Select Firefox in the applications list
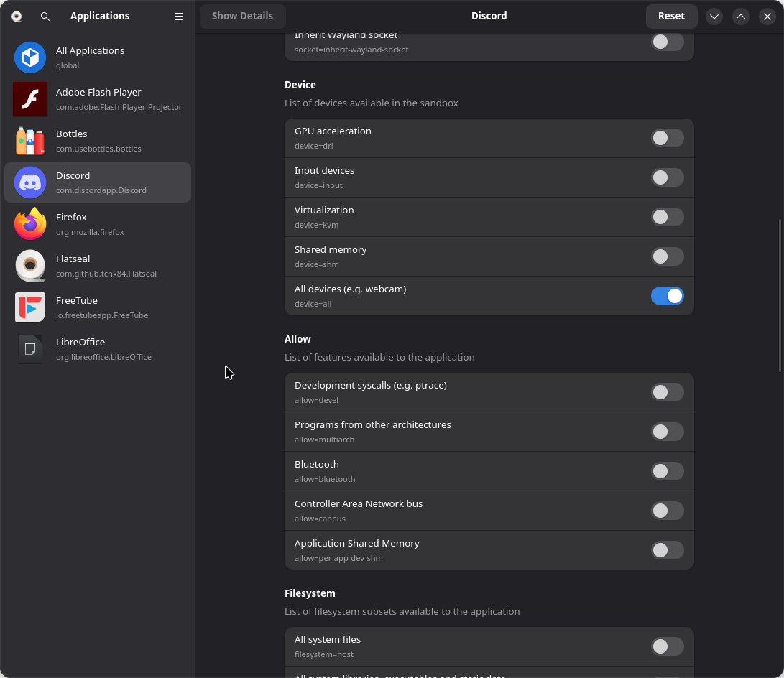Viewport: 784px width, 678px height. (98, 224)
